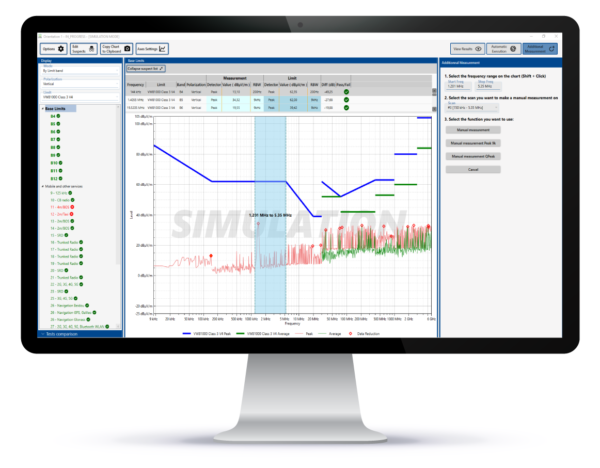This screenshot has width=600, height=468.
Task: Click Collapse suspect list button
Action: click(146, 68)
